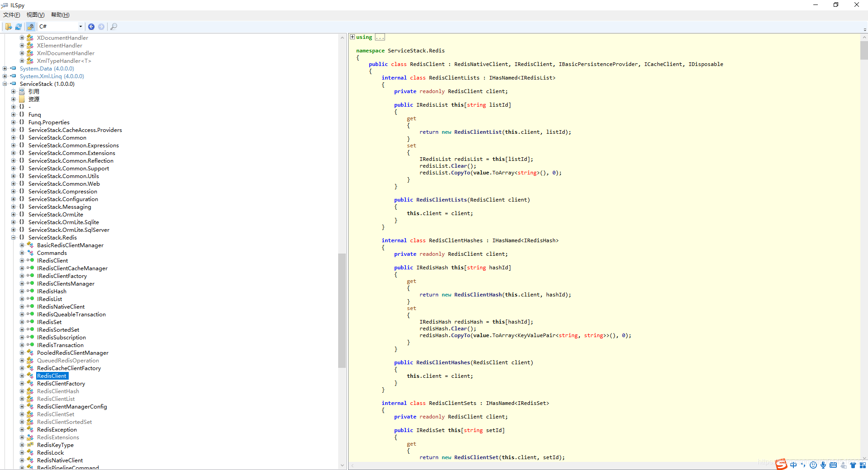
Task: Click the BasicRedisClientManager class icon
Action: coord(30,245)
